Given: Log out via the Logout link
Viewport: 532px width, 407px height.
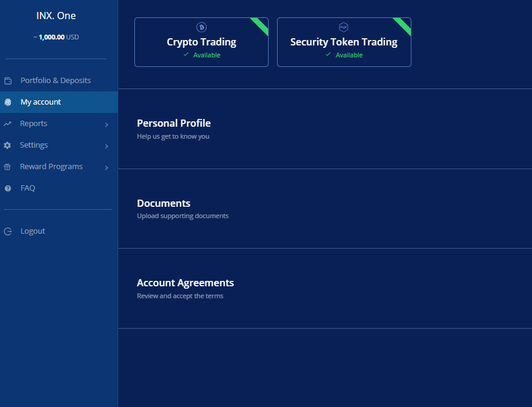Looking at the screenshot, I should click(59, 231).
